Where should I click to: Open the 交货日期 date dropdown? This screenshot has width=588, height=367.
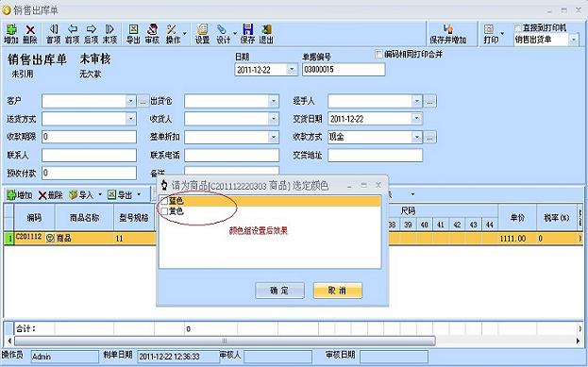(x=416, y=119)
